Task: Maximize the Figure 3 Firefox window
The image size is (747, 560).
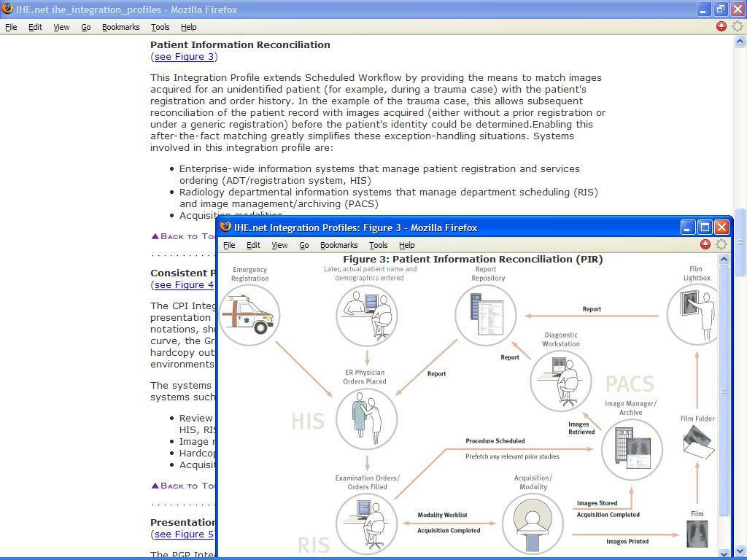Action: tap(705, 227)
